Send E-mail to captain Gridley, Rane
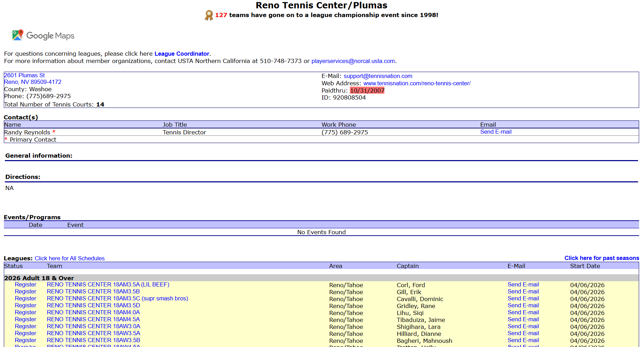Screen dimensions: 644x347 click(x=523, y=305)
